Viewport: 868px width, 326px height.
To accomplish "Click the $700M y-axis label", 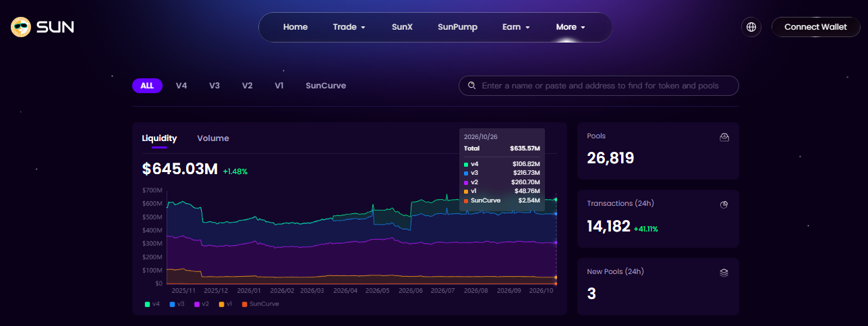I will 152,190.
